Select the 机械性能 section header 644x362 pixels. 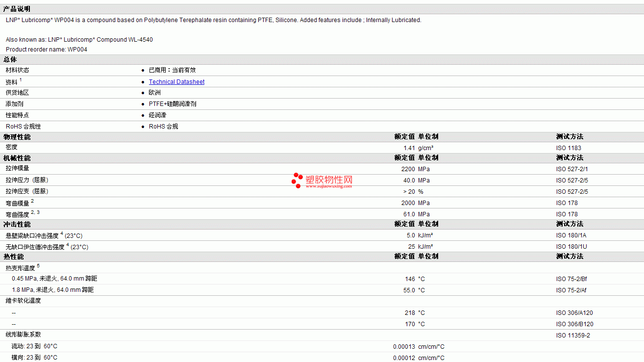pyautogui.click(x=17, y=158)
